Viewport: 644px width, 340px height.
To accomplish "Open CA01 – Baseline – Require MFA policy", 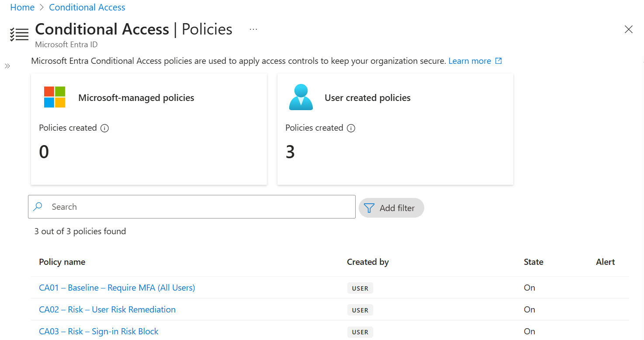I will 117,288.
